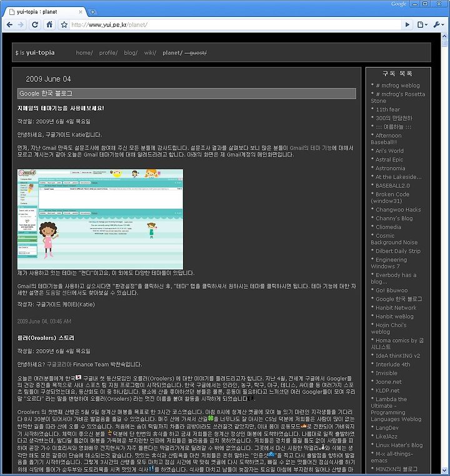
Task: Open the 지메일의 테마기능을 사용해보세요 post title
Action: point(61,108)
